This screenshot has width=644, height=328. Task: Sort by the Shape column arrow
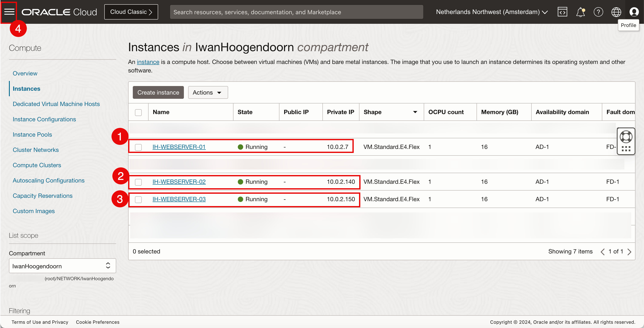click(415, 112)
